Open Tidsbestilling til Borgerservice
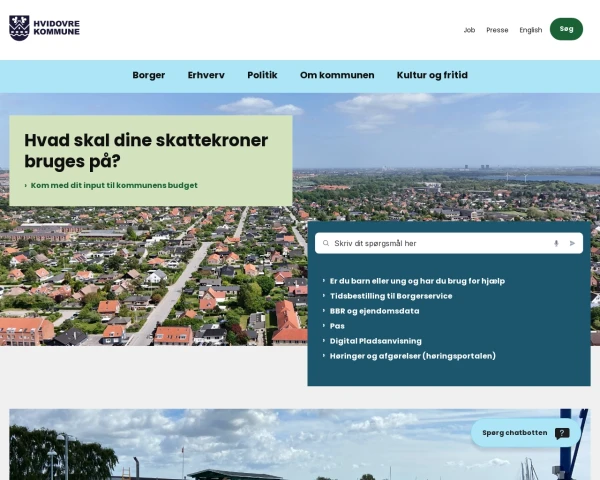The image size is (600, 480). tap(391, 296)
